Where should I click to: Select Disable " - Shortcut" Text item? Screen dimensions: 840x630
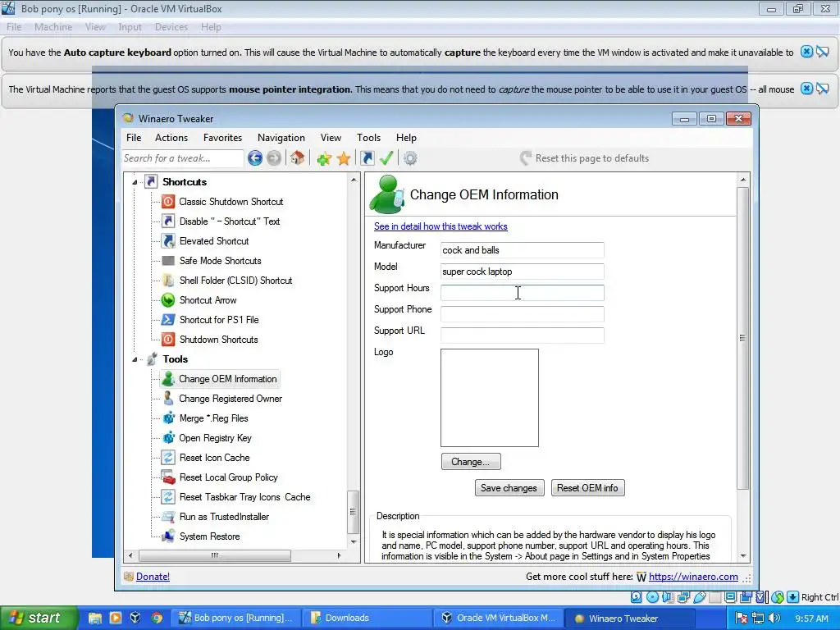[230, 221]
